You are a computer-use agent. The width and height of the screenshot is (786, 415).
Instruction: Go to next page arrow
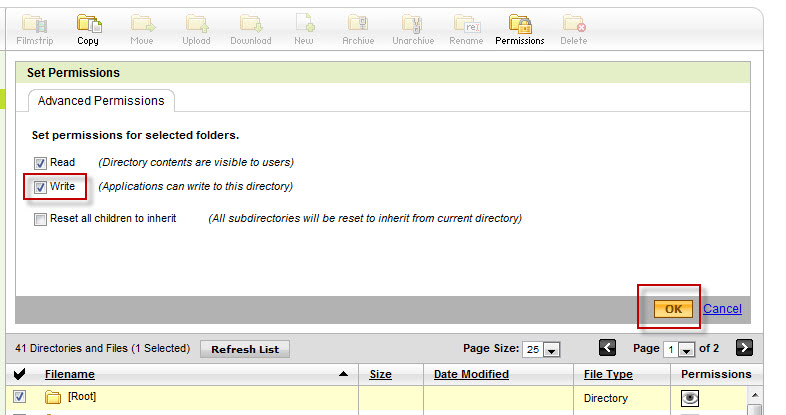pyautogui.click(x=743, y=348)
